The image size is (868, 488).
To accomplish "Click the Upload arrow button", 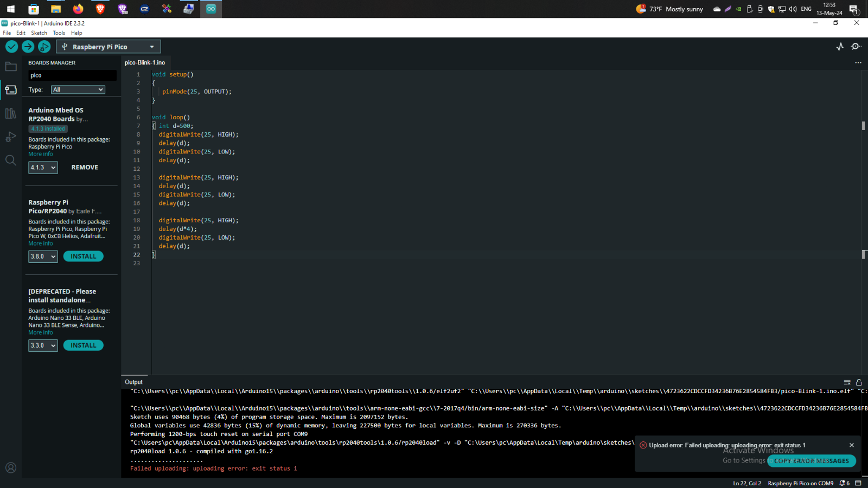I will click(x=28, y=47).
